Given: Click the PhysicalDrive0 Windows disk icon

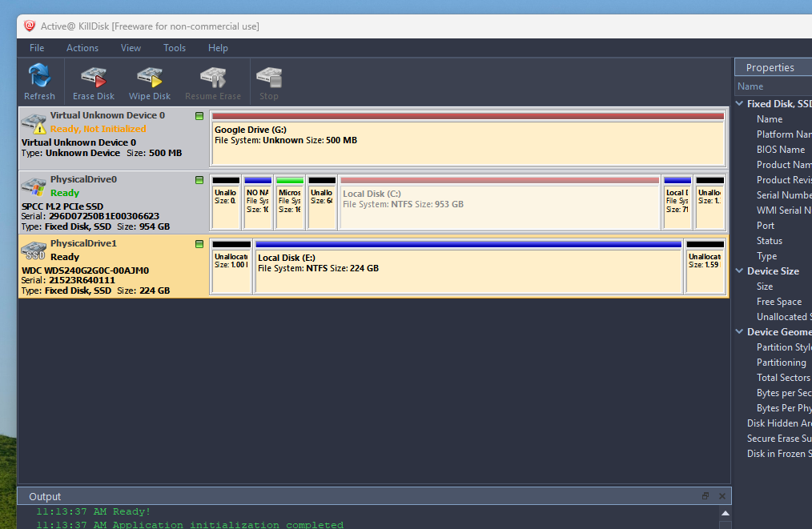Looking at the screenshot, I should [x=34, y=186].
